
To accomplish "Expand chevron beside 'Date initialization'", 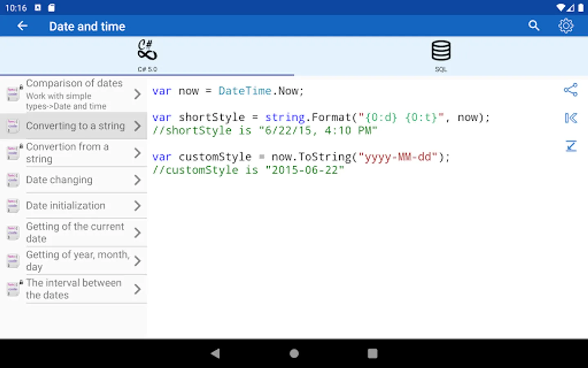I will point(137,206).
